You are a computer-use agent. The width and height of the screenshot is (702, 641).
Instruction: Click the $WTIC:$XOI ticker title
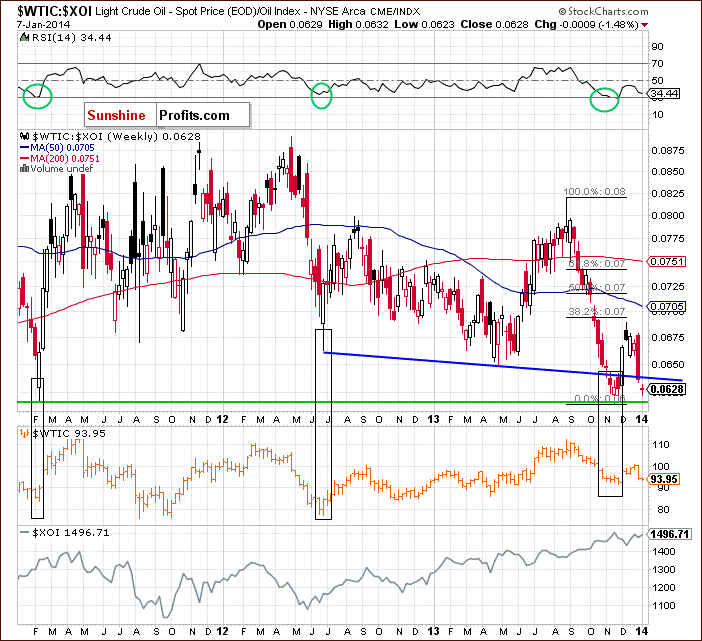click(54, 11)
